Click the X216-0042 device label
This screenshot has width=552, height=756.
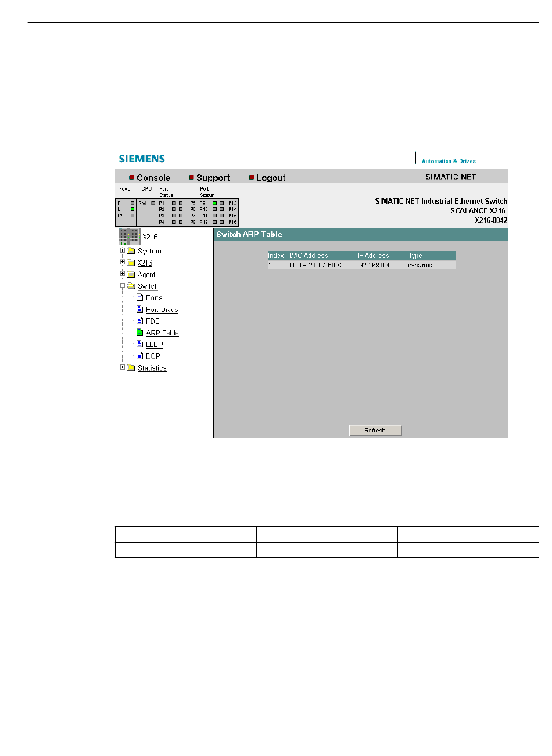[491, 220]
